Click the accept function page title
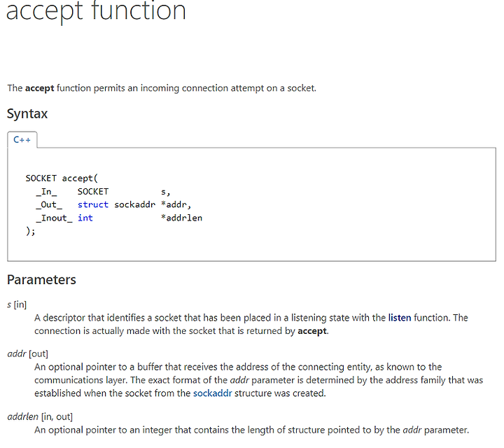Screen dimensions: 504x448 click(96, 11)
